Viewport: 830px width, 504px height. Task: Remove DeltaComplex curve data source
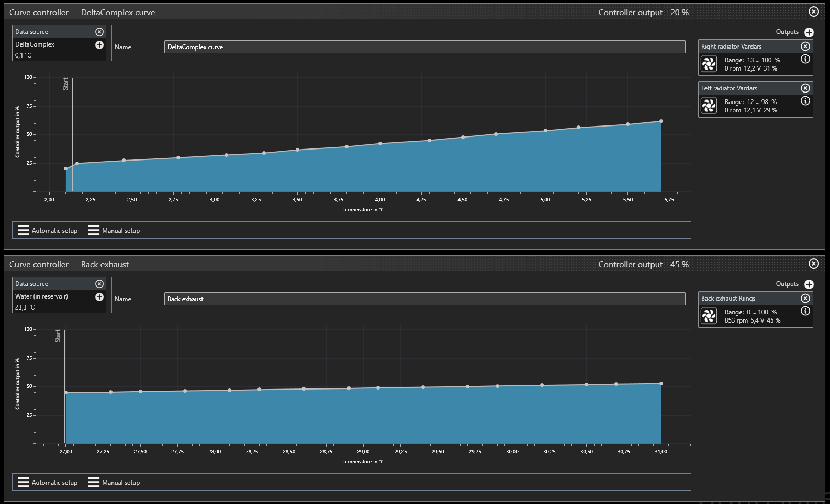point(99,32)
